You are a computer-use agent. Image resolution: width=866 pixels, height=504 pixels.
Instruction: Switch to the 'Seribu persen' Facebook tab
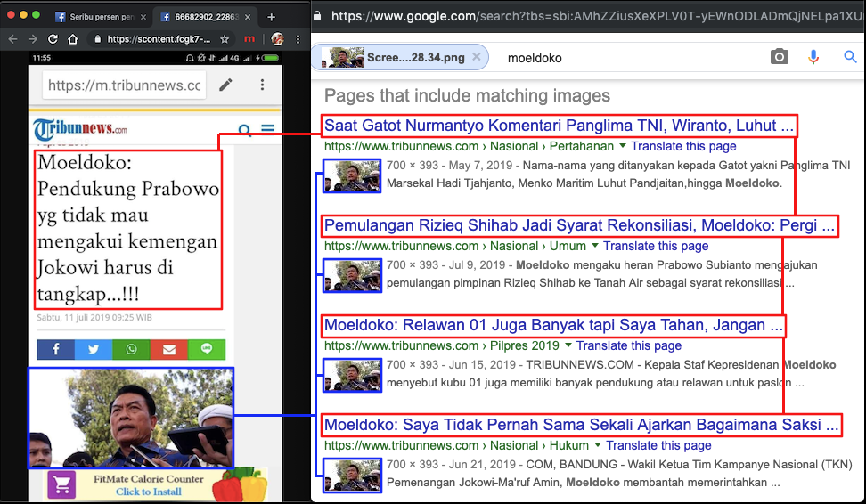(x=96, y=16)
